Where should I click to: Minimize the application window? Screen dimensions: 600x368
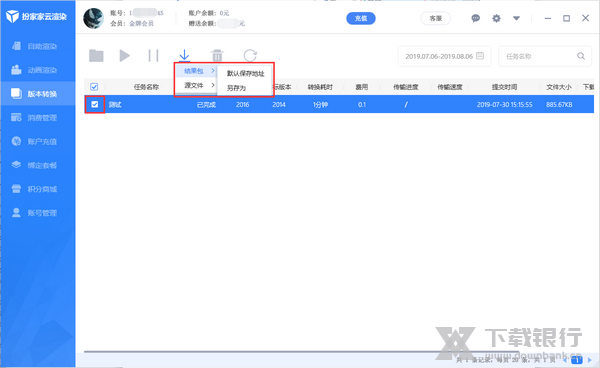548,18
